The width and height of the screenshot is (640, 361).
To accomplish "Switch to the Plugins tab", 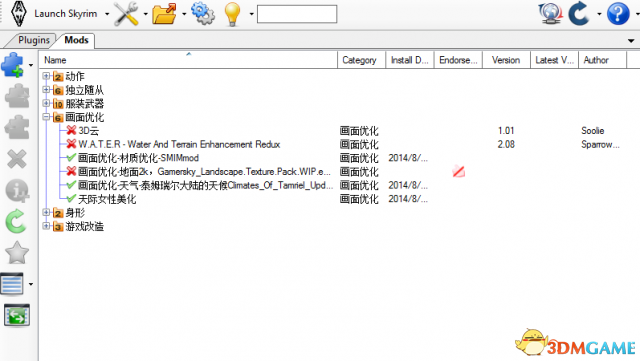I will tap(33, 40).
